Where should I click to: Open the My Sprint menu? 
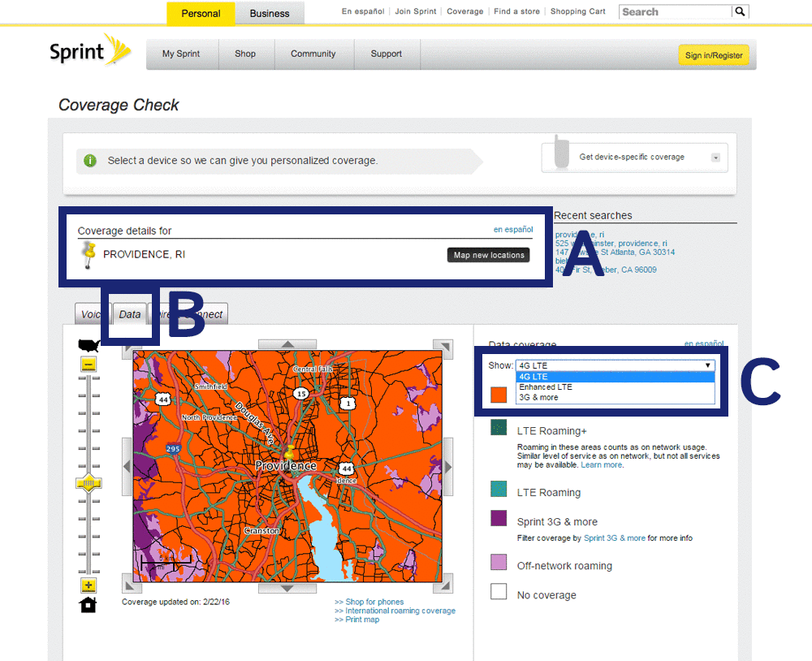(181, 54)
